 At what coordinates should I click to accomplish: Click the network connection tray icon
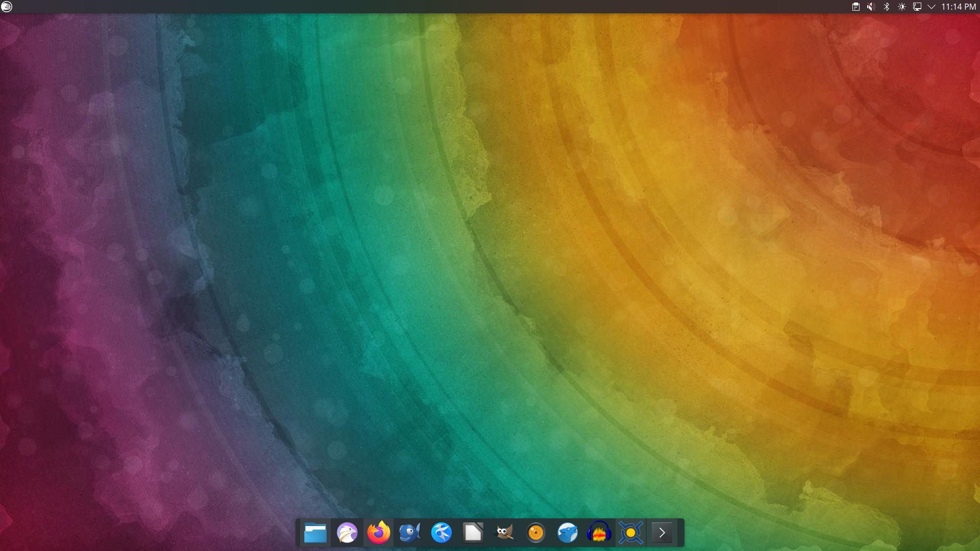click(x=917, y=7)
